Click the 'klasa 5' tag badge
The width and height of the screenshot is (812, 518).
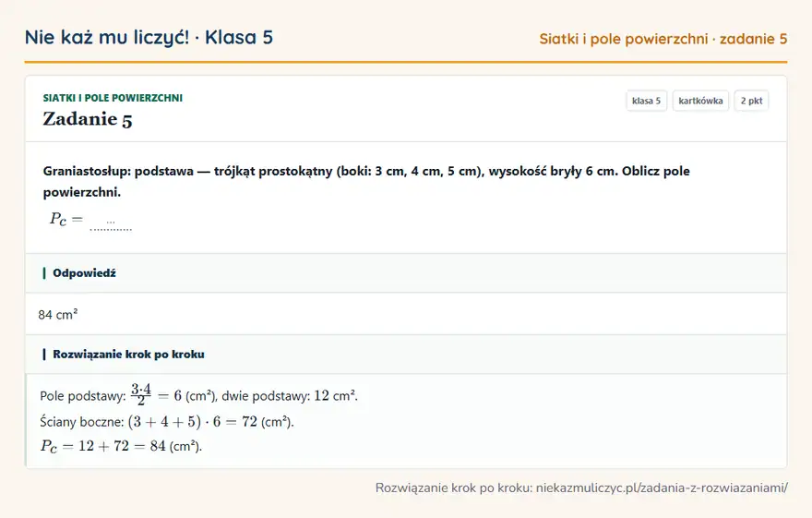[646, 101]
